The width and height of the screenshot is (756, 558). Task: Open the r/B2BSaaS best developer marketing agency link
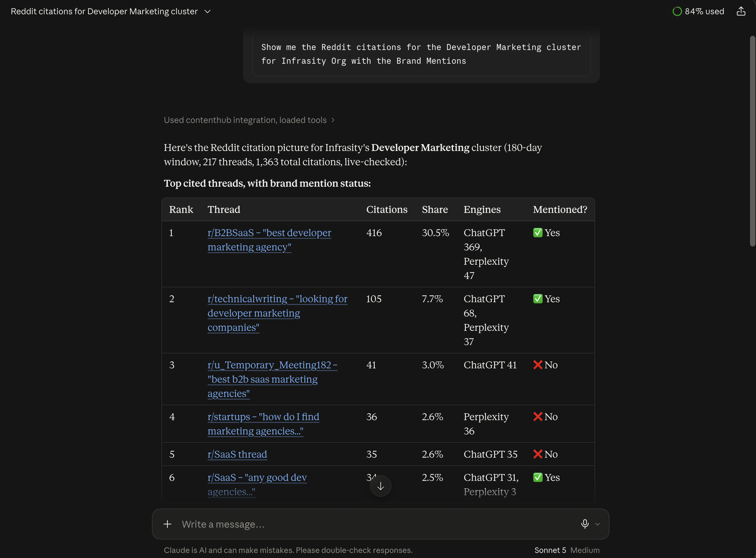tap(269, 240)
